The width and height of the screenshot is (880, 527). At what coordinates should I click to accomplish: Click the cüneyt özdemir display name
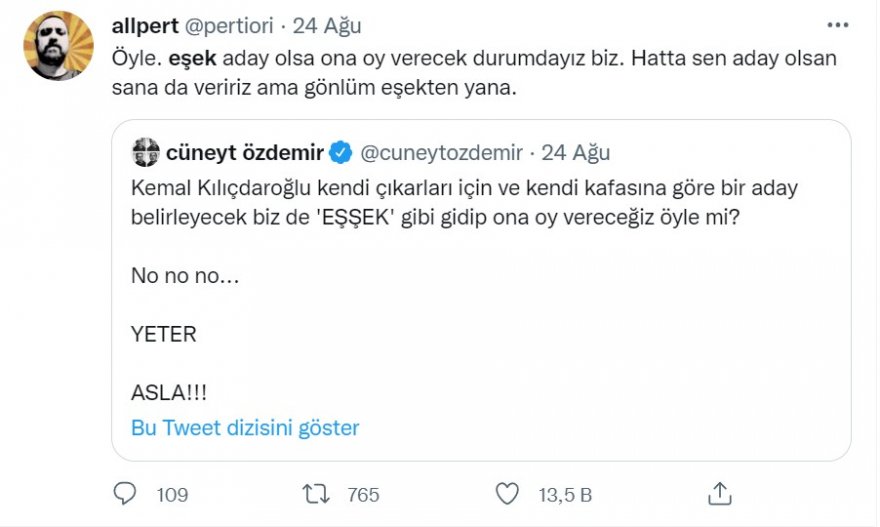coord(244,153)
